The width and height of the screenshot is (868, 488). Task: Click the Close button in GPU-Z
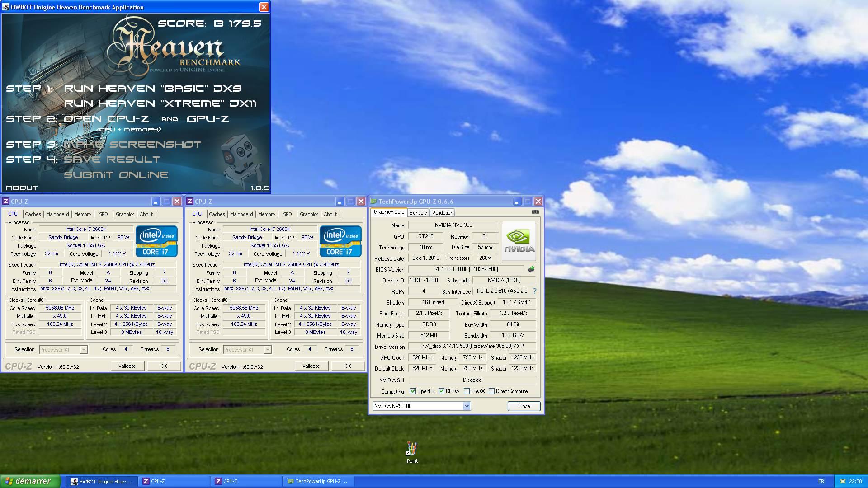coord(524,406)
